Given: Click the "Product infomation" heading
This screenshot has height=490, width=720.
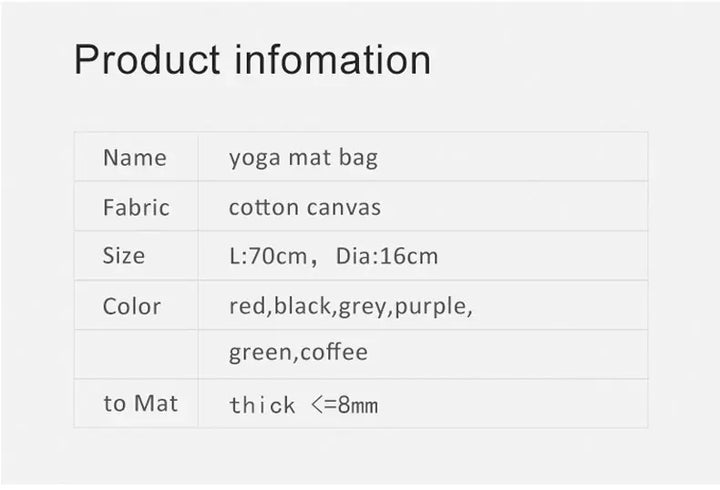Looking at the screenshot, I should pos(252,60).
